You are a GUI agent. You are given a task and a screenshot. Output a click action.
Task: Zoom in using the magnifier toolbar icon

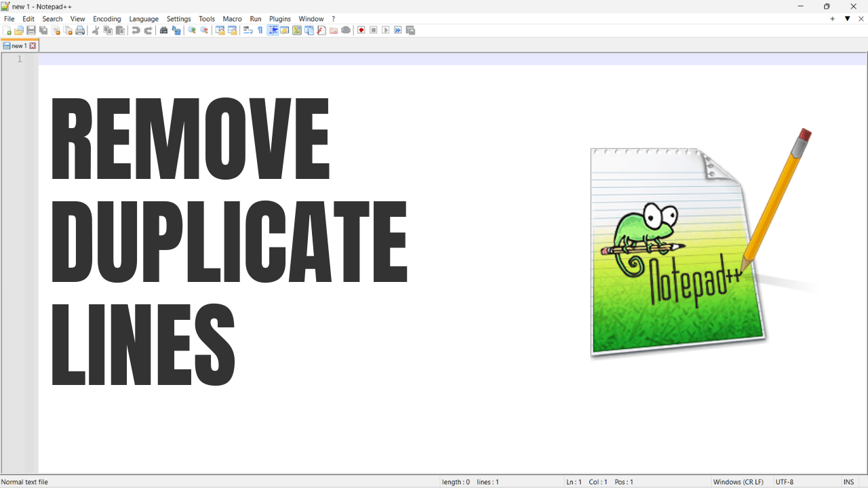191,30
